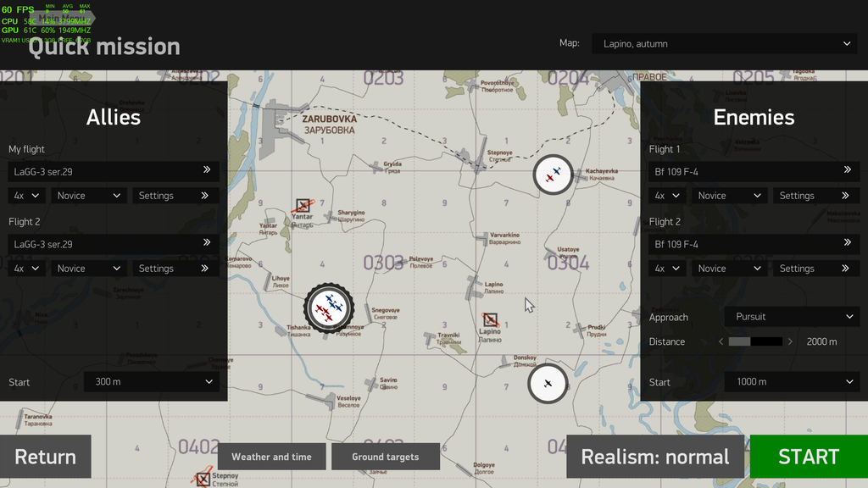Open Enemies Flight 2 Bf 109 F-4 selector
This screenshot has width=868, height=488.
click(754, 244)
